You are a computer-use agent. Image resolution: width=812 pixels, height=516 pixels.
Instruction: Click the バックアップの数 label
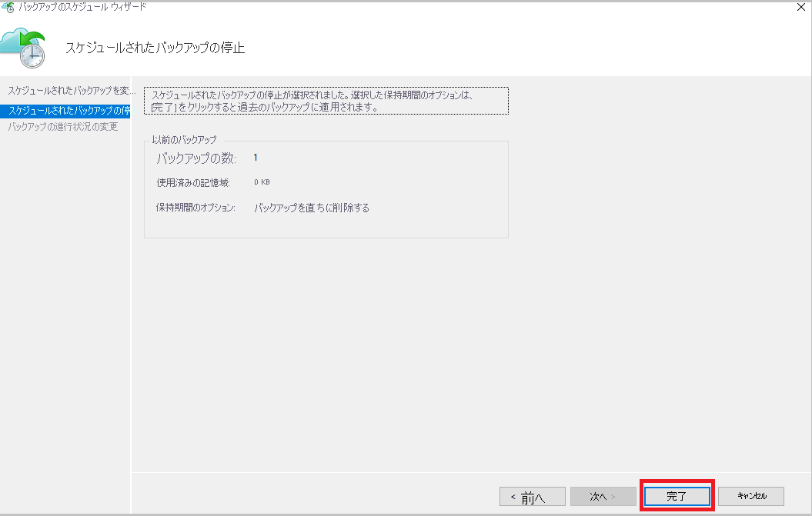click(196, 158)
